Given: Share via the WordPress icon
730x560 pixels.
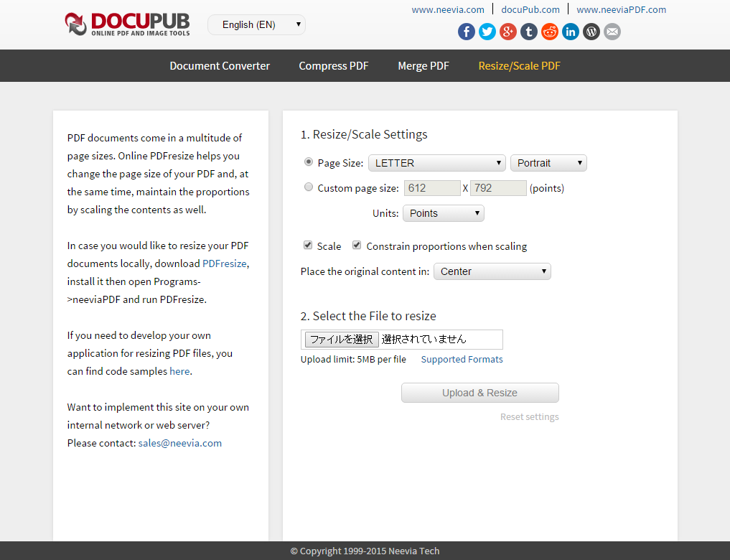Looking at the screenshot, I should (591, 32).
